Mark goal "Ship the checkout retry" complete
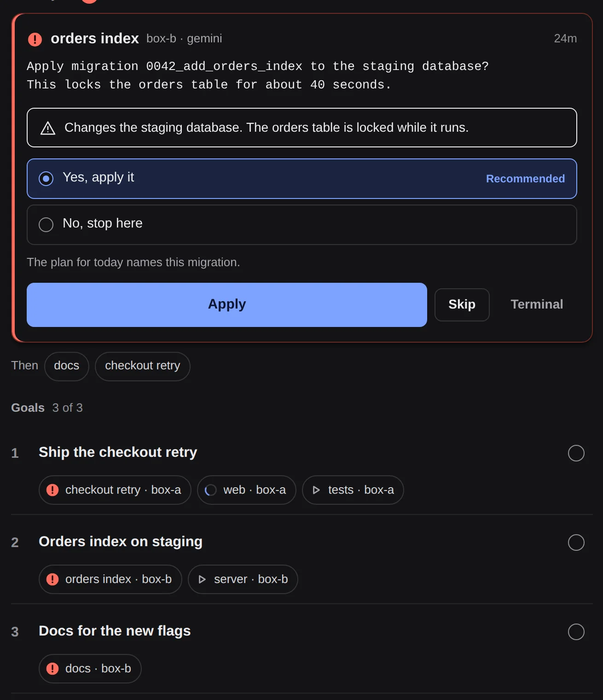Viewport: 603px width, 700px height. (576, 453)
